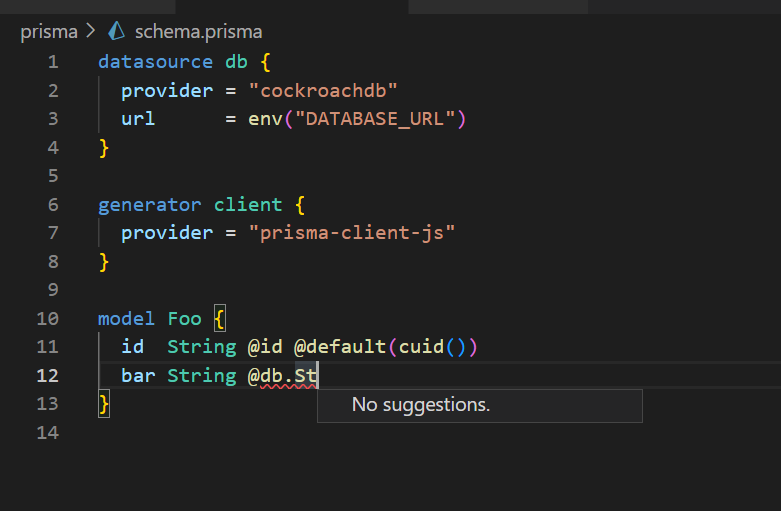This screenshot has height=511, width=781.
Task: Click the 'Foo' model name
Action: (x=184, y=319)
